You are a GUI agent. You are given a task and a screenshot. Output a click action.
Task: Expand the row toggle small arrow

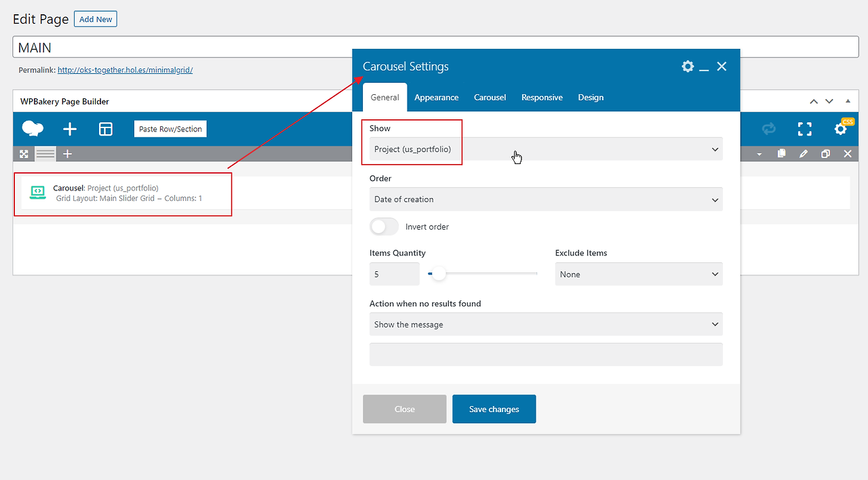(x=759, y=155)
